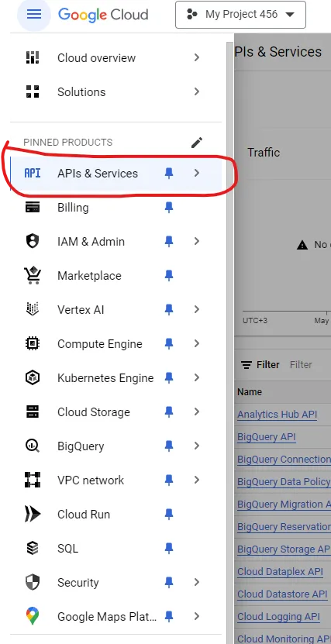This screenshot has height=644, width=331.
Task: Unpin Cloud Storage from pinned products
Action: [x=169, y=412]
